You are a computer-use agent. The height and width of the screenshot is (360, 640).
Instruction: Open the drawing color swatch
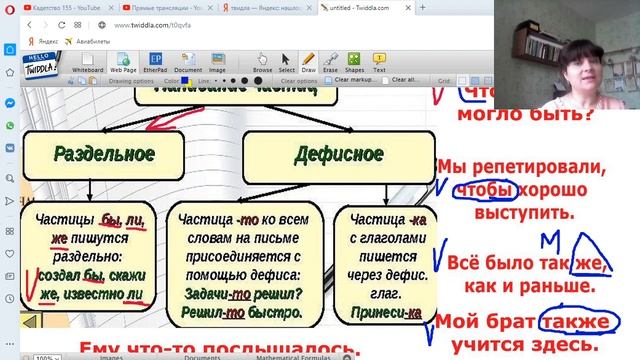click(186, 81)
